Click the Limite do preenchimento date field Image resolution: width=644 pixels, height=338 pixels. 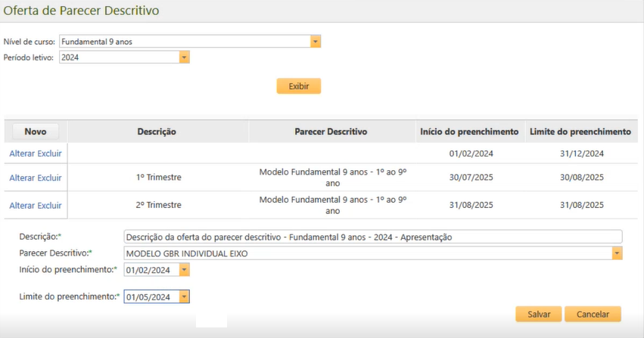(151, 297)
